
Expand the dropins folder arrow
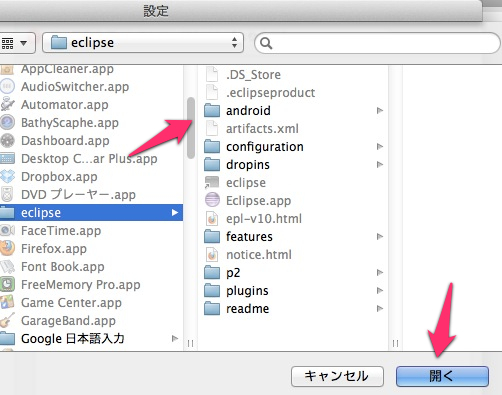(x=380, y=164)
